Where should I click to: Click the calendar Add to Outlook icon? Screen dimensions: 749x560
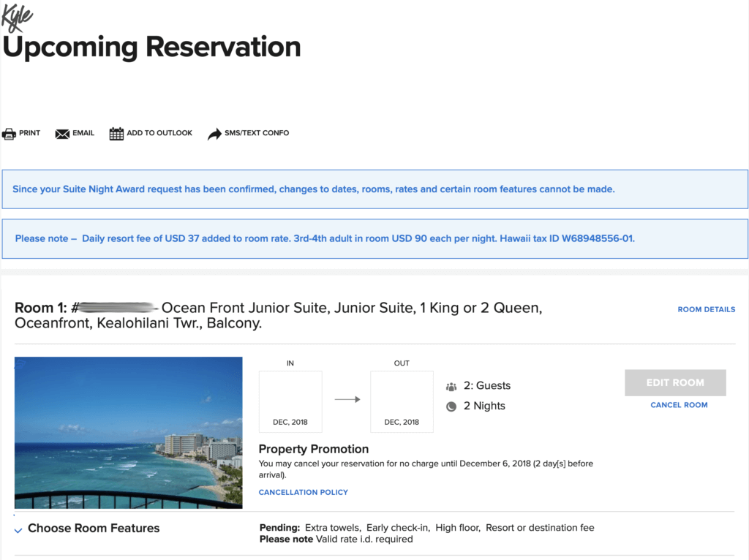pos(116,134)
